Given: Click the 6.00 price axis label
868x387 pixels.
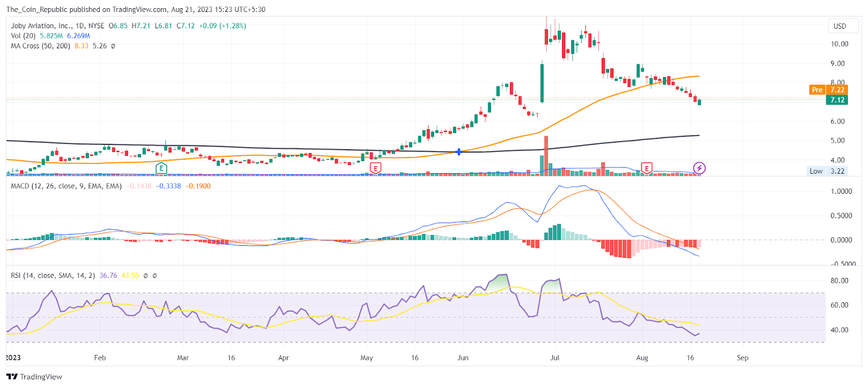Looking at the screenshot, I should pyautogui.click(x=838, y=122).
